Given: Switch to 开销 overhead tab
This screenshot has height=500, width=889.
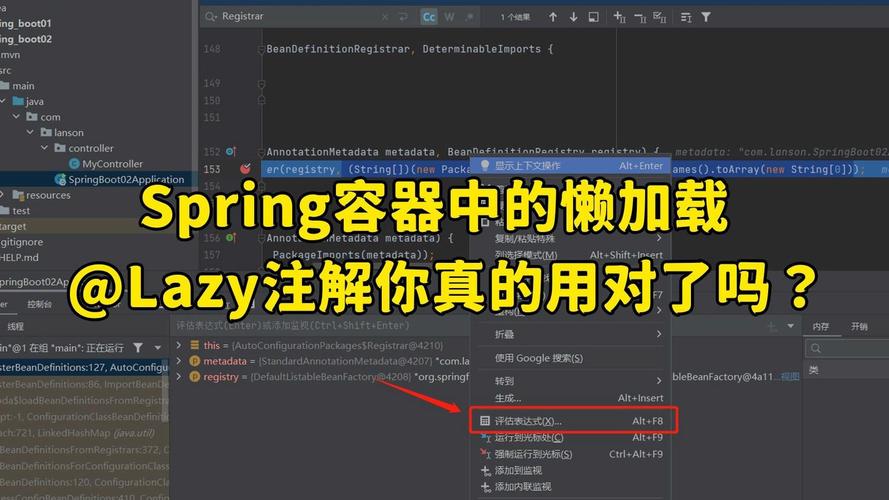Looking at the screenshot, I should coord(859,327).
